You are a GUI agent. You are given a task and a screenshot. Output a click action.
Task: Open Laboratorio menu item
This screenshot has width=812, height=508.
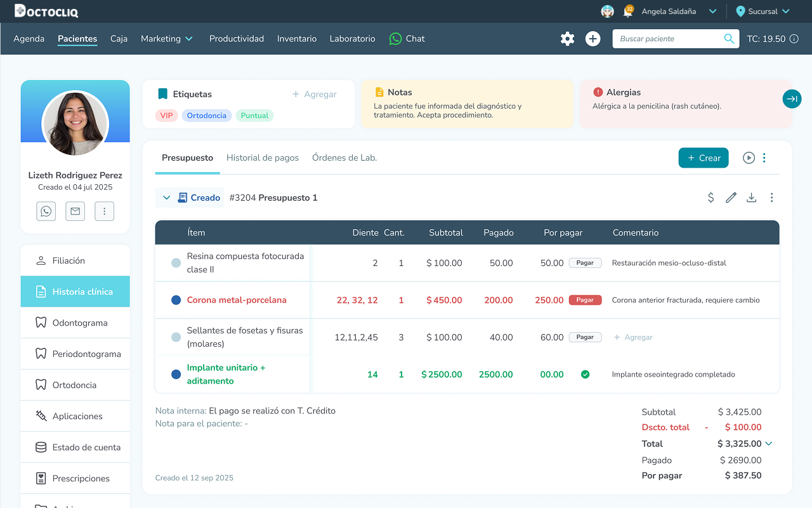(352, 39)
